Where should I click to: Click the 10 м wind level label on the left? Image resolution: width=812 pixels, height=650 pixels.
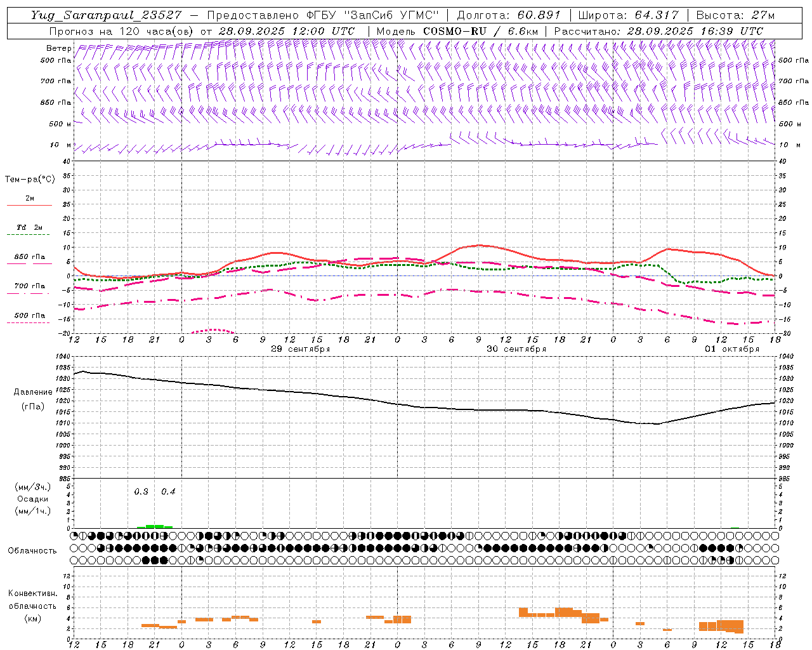(x=60, y=145)
